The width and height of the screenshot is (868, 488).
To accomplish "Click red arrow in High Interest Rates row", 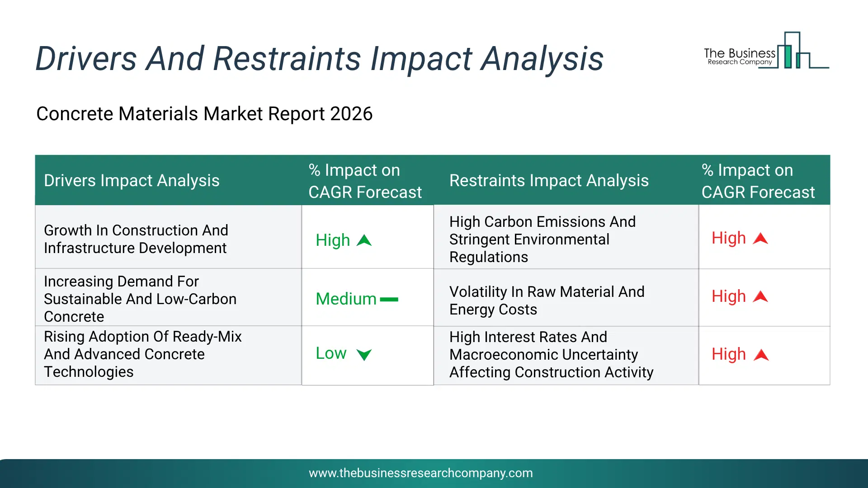I will click(x=761, y=355).
